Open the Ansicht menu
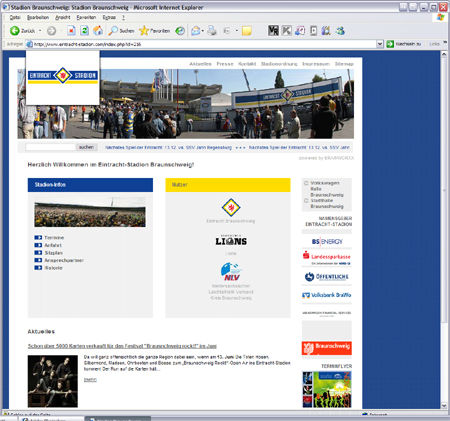450x421 pixels. click(x=63, y=17)
